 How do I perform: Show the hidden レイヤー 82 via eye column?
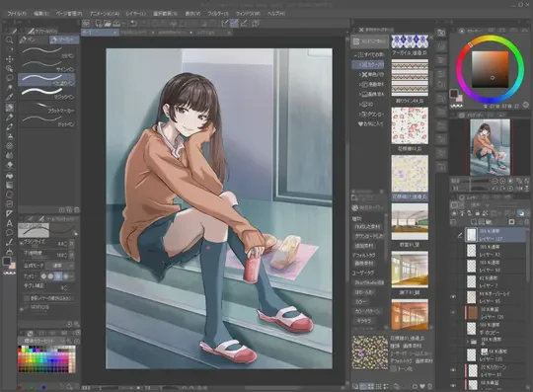point(453,251)
